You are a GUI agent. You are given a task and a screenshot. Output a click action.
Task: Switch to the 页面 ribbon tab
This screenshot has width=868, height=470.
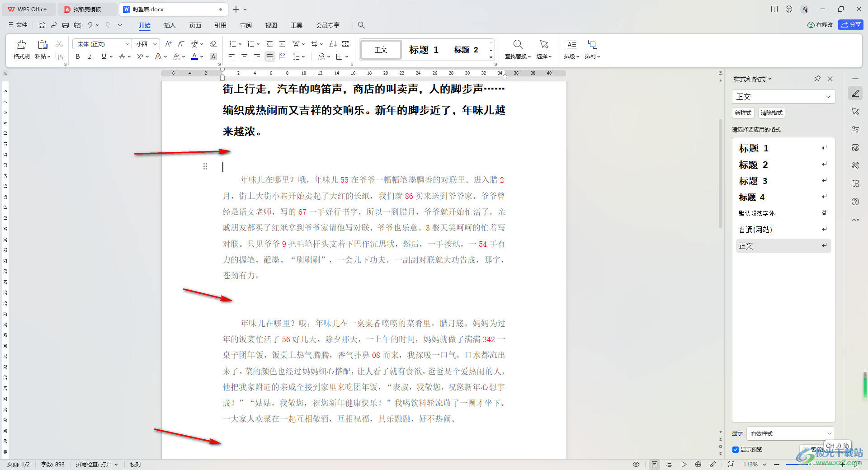pos(195,25)
